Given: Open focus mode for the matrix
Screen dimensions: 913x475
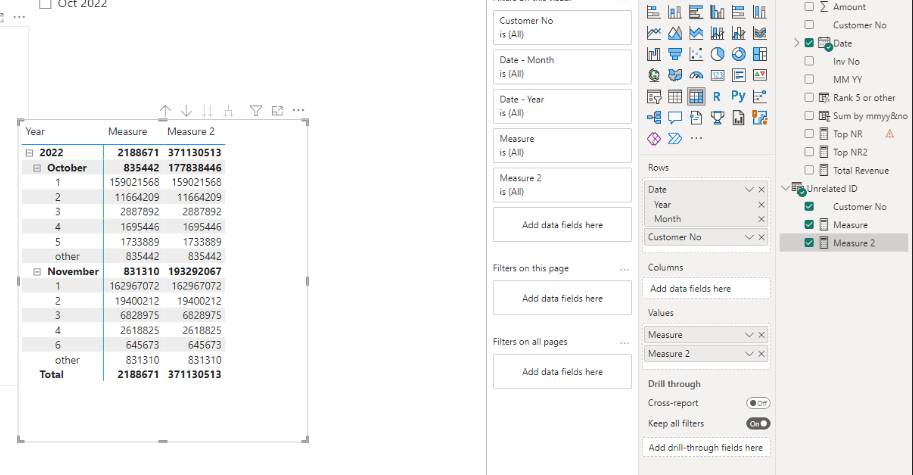Looking at the screenshot, I should (277, 111).
